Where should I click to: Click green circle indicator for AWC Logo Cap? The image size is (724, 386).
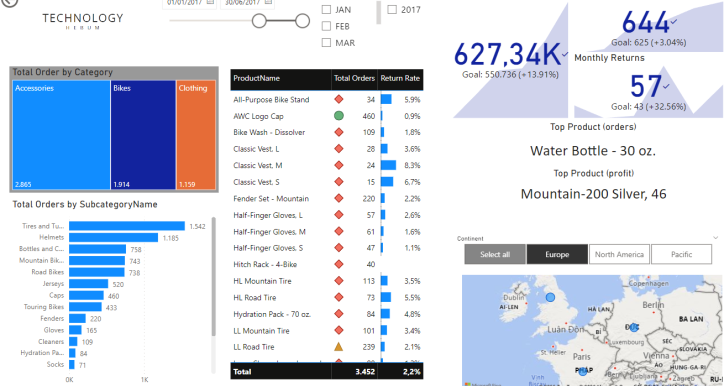[338, 116]
